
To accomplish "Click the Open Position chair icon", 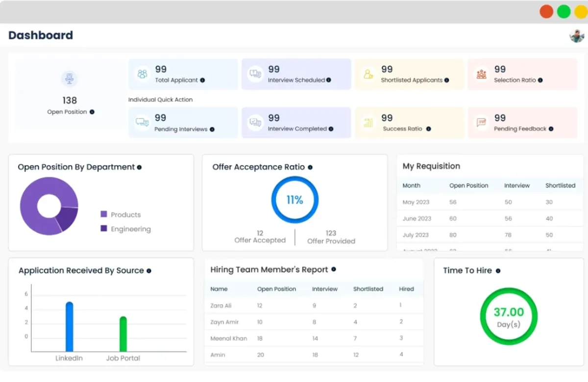I will click(x=69, y=79).
